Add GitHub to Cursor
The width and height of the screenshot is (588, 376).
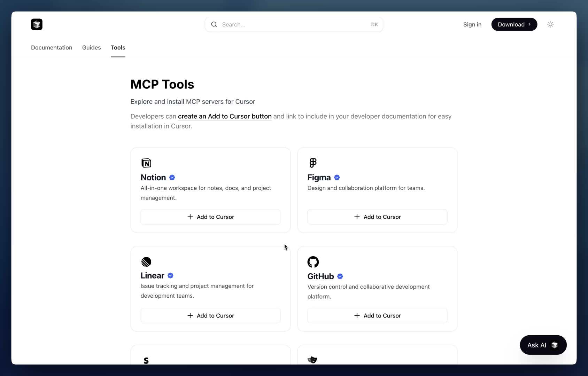[377, 316]
